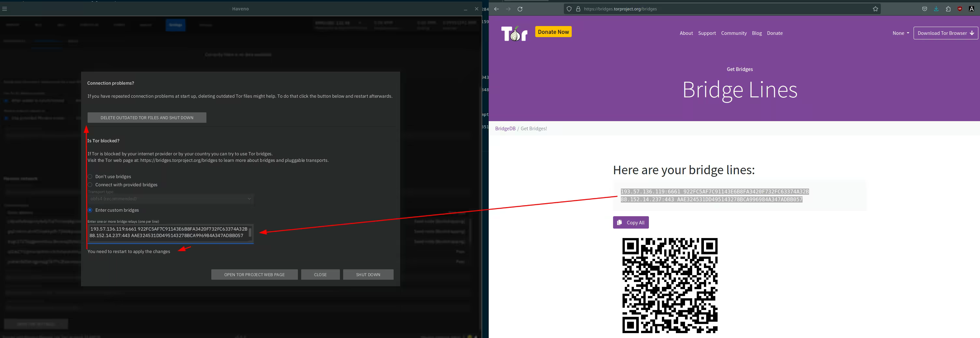Click Delete Outdated Tor Files and Shut Down
The width and height of the screenshot is (980, 338).
[x=147, y=118]
